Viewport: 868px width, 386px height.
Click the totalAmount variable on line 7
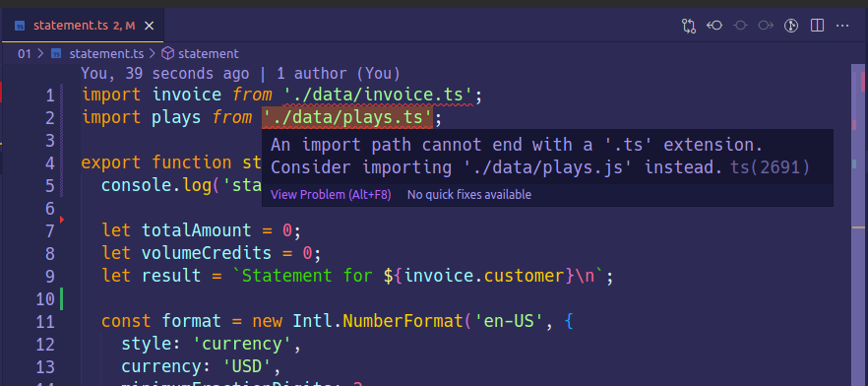pyautogui.click(x=197, y=230)
